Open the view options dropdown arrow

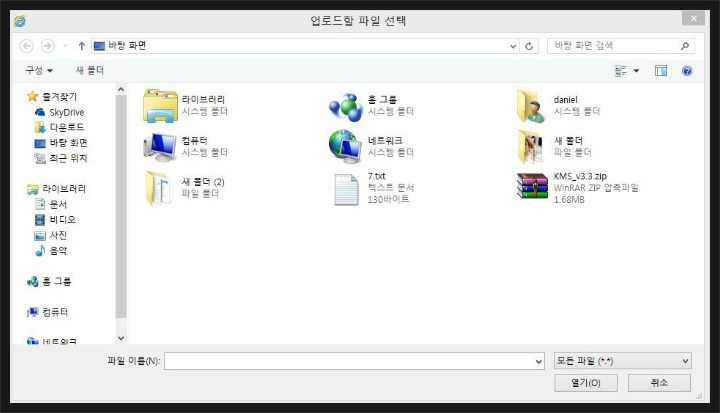coord(636,71)
